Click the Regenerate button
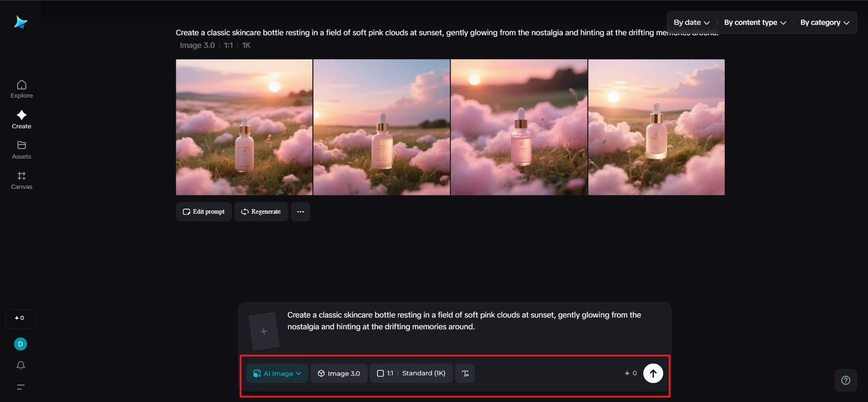The image size is (868, 402). tap(261, 212)
